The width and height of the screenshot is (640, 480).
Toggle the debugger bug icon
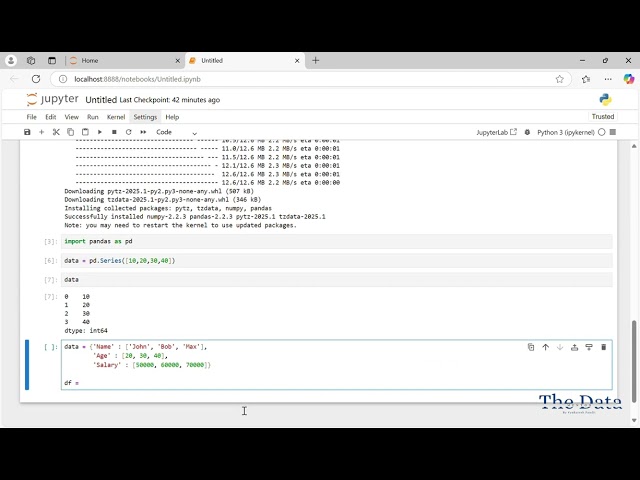527,132
